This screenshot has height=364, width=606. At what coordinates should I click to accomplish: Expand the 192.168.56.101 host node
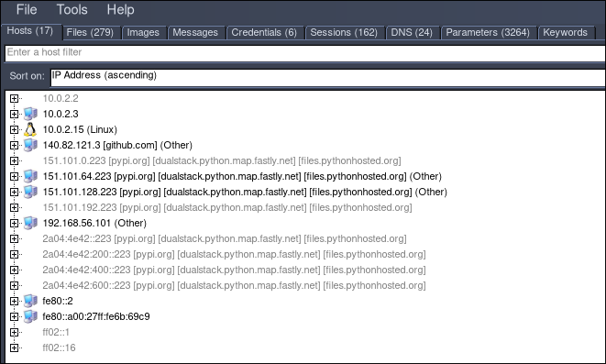14,223
